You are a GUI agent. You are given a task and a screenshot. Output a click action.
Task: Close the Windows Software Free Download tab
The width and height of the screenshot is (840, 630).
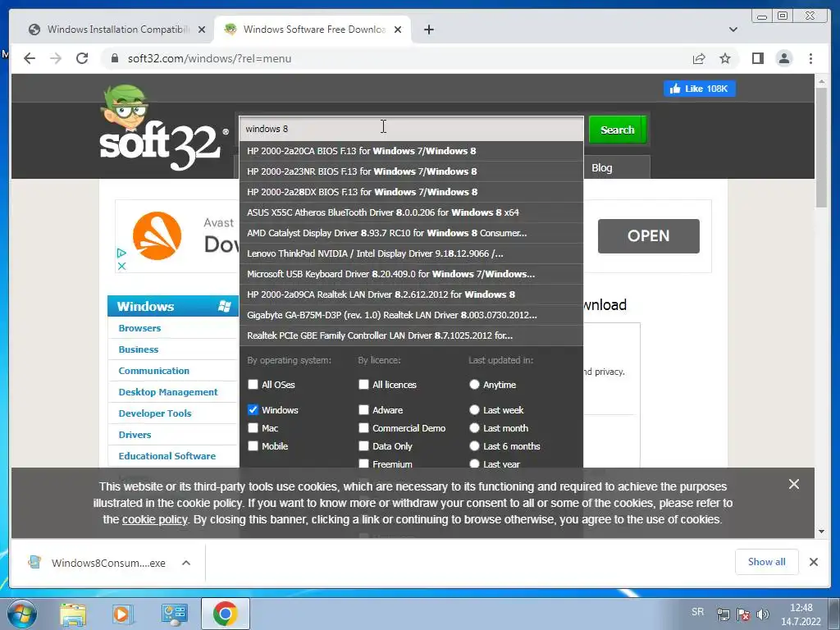398,30
